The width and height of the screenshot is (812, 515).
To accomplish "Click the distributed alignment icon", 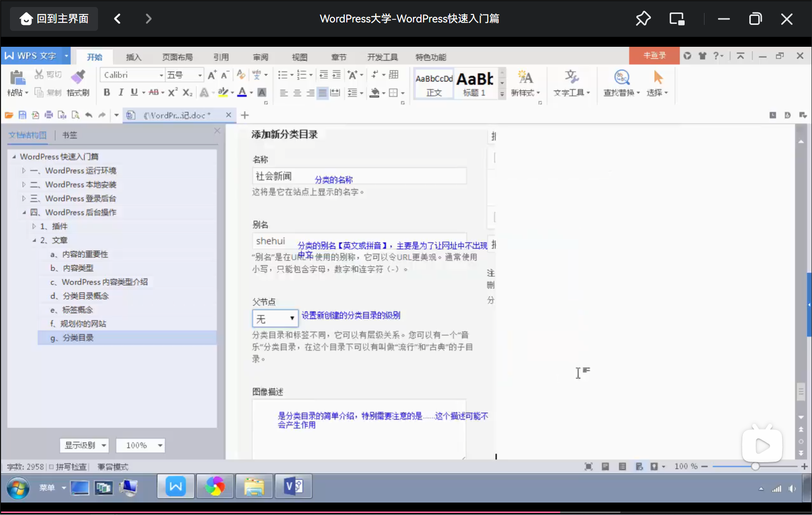I will pos(335,93).
